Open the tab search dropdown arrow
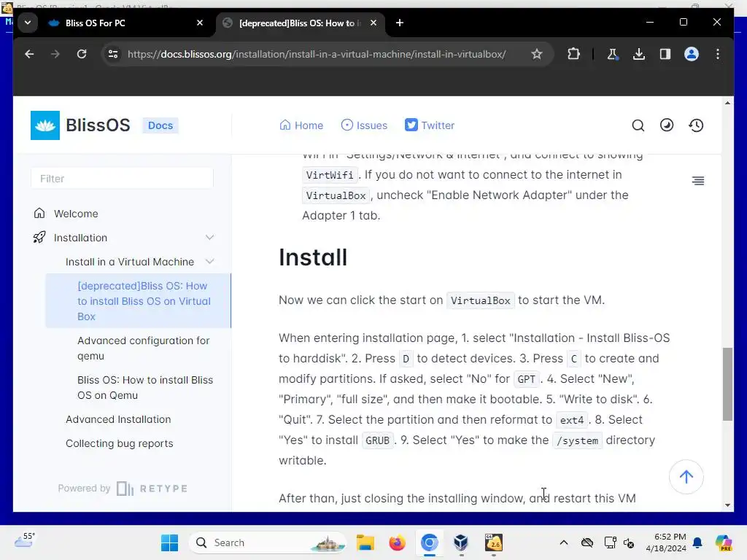The width and height of the screenshot is (747, 560). coord(28,23)
